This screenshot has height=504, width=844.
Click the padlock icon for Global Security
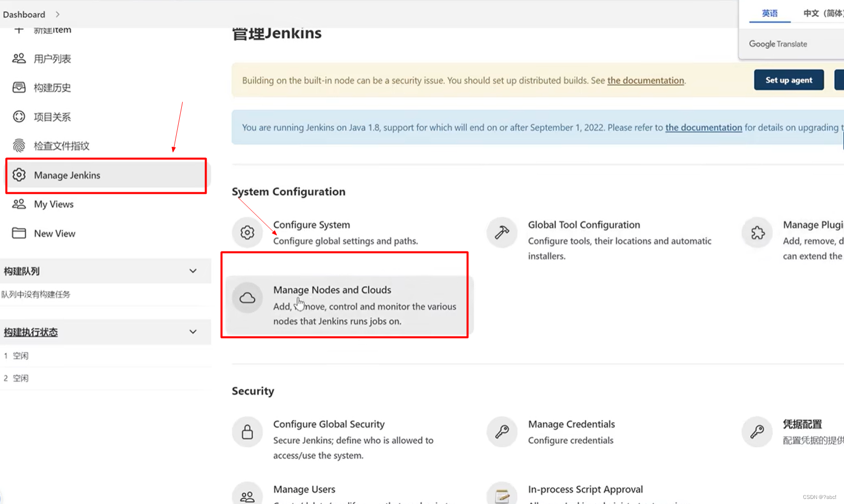click(x=247, y=432)
